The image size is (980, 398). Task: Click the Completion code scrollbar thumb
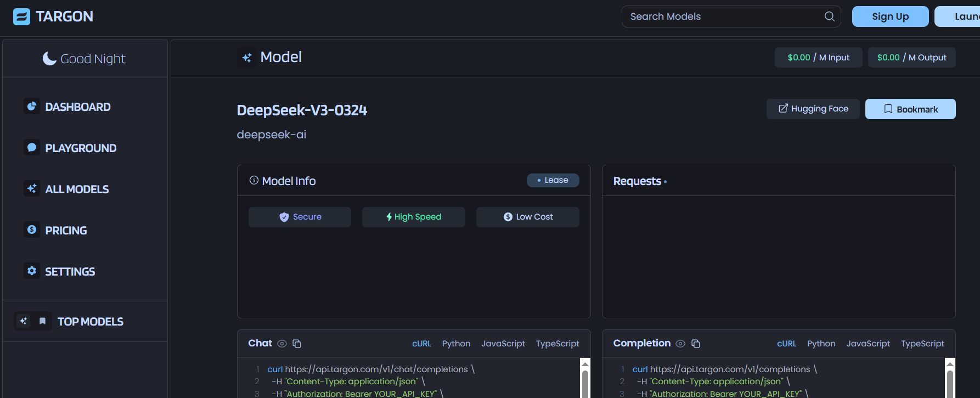tap(950, 384)
